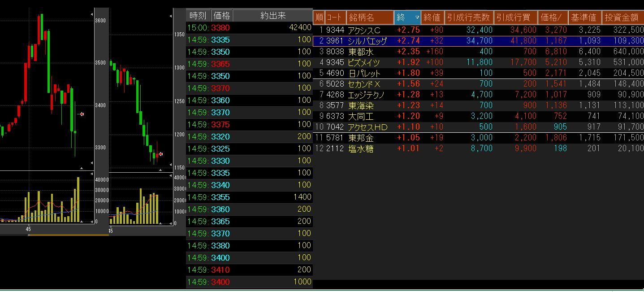
Task: Click the red price arrow on the right chart
Action: [160, 154]
